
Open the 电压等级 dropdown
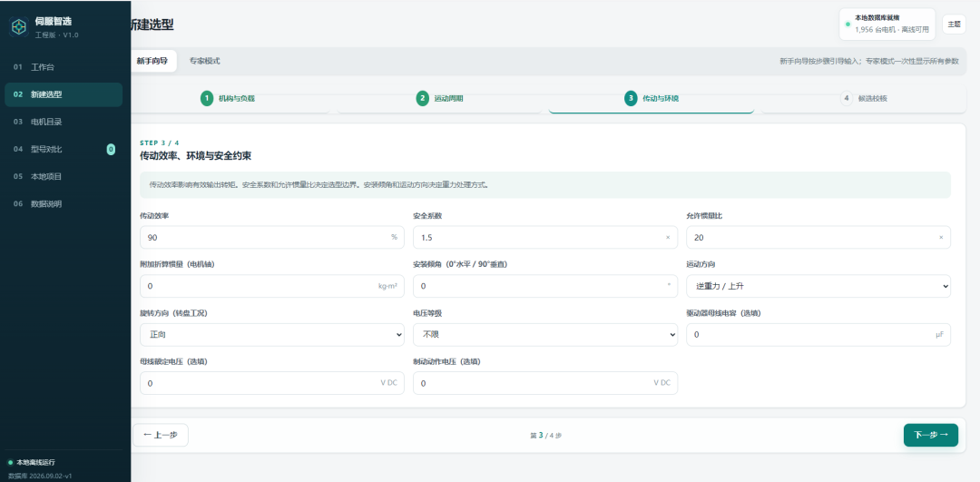tap(545, 335)
